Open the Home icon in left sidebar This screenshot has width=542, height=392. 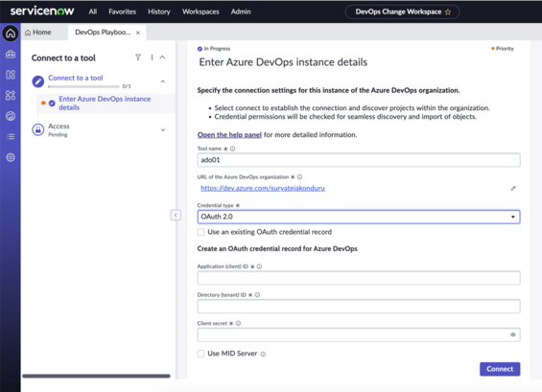click(11, 34)
